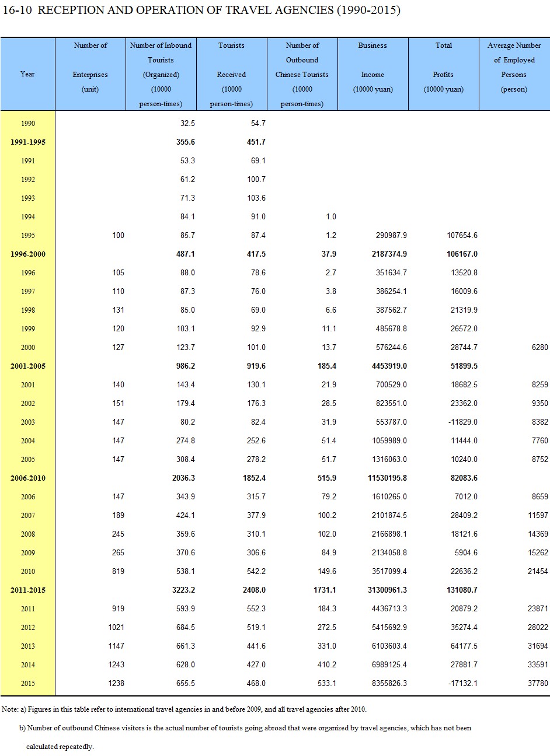The width and height of the screenshot is (550, 756).
Task: Click employed persons value '15262'
Action: click(538, 553)
